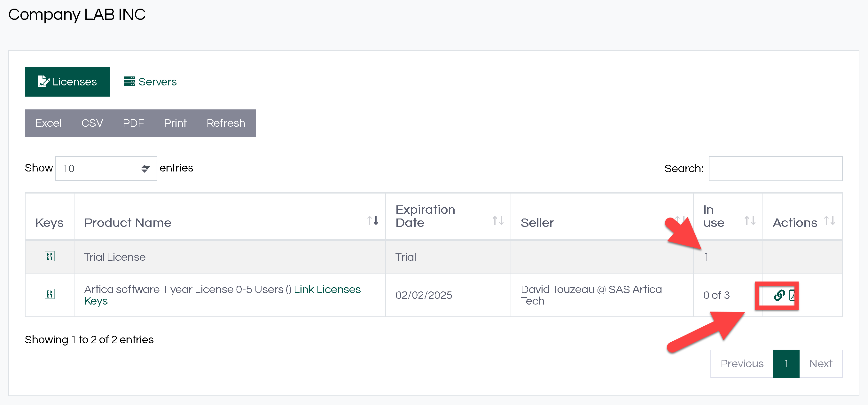Click the Previous pagination button

[x=742, y=363]
